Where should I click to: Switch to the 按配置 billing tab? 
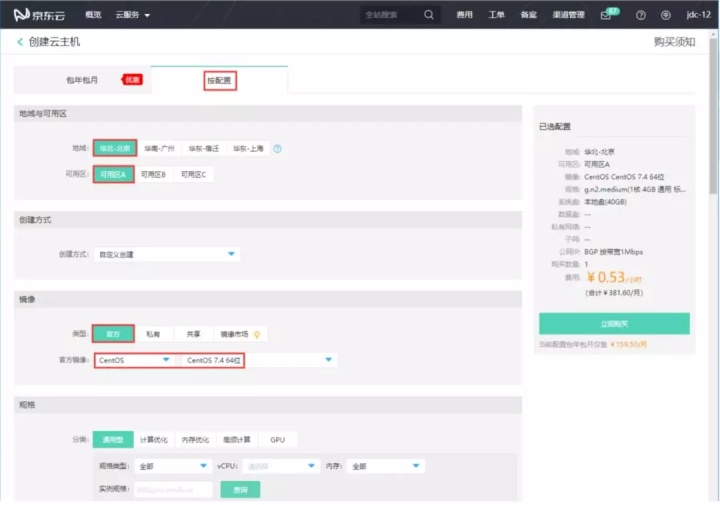click(x=219, y=80)
